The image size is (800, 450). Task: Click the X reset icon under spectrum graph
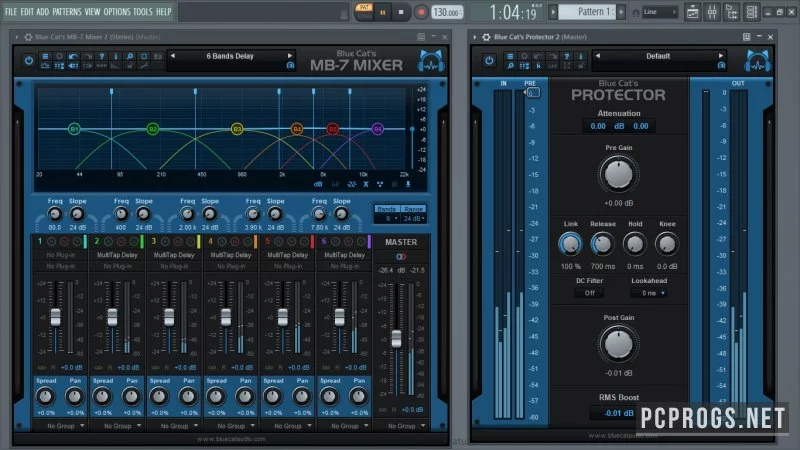coord(366,184)
